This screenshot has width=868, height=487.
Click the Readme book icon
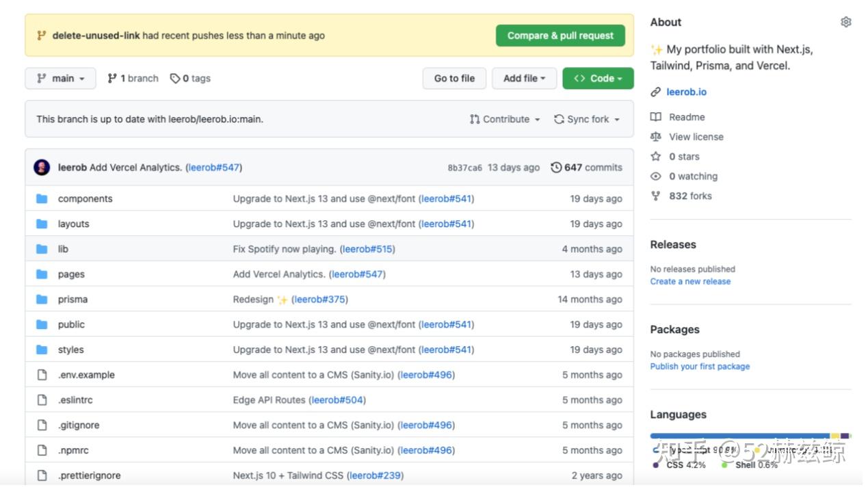pyautogui.click(x=656, y=117)
